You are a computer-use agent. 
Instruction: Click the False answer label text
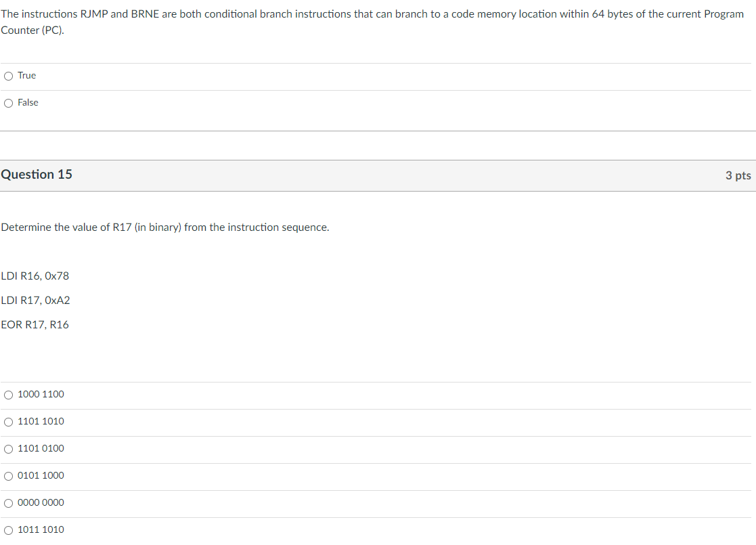(x=28, y=102)
